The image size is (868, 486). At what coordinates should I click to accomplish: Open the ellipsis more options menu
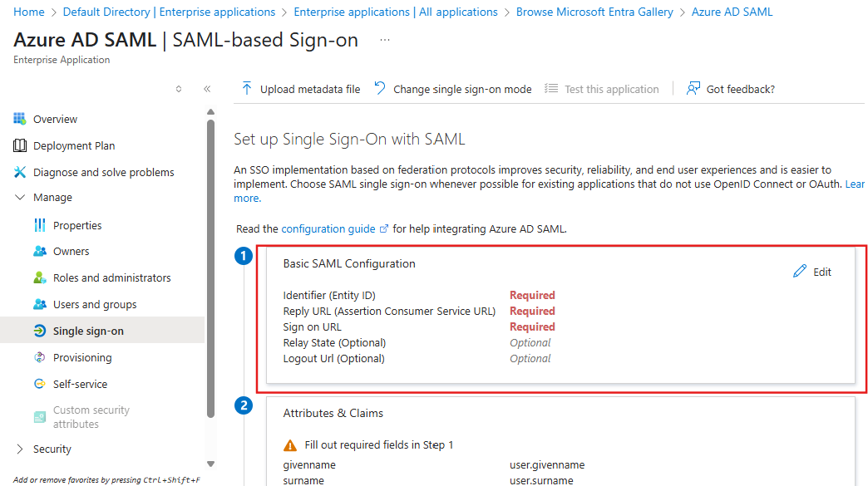[x=384, y=40]
